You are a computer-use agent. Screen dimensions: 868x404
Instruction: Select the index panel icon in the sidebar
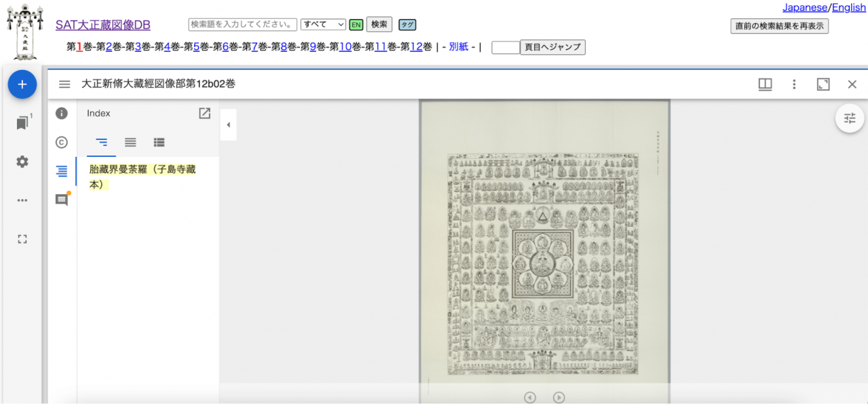pos(62,171)
